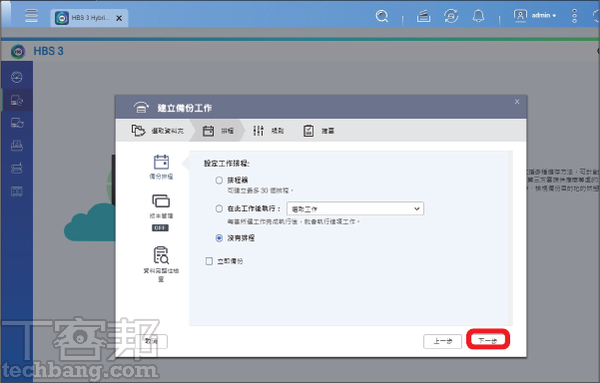Select the No schedule radio option
Image resolution: width=600 pixels, height=383 pixels.
pos(219,238)
